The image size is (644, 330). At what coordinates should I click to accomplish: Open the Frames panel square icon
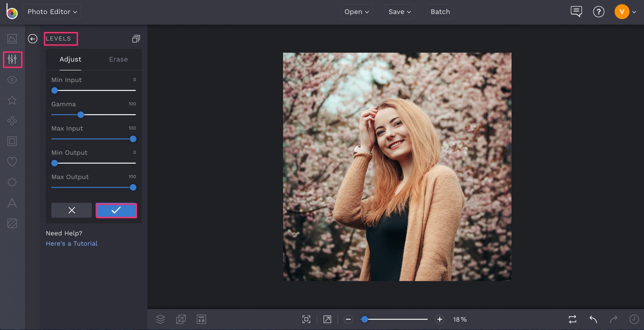click(x=12, y=141)
